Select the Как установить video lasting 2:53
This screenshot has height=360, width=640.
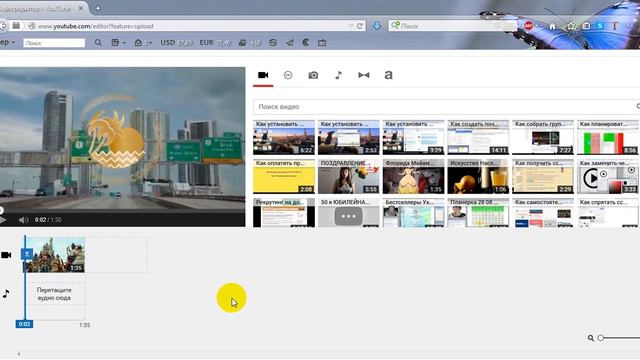[349, 137]
